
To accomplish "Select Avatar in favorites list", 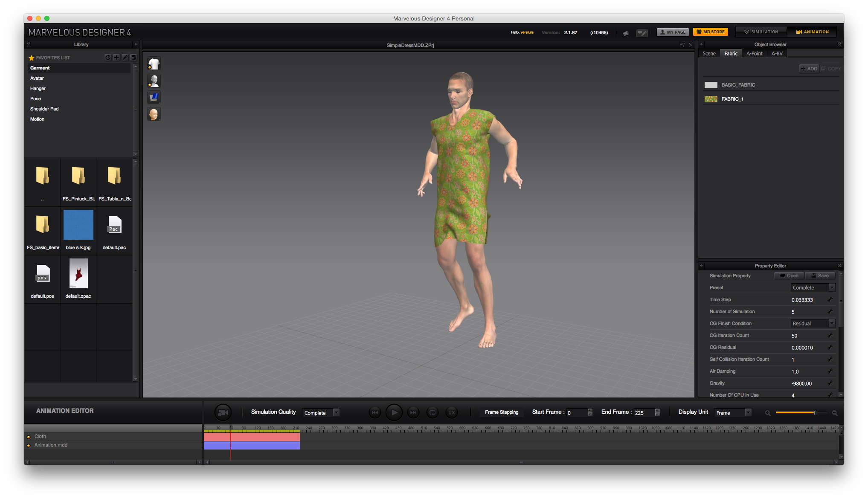I will [79, 78].
